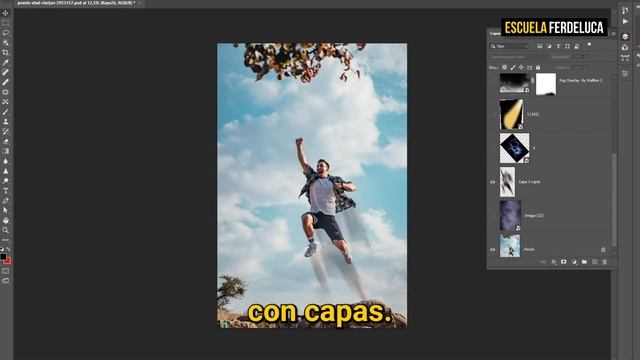Select the Gradient tool

point(5,151)
